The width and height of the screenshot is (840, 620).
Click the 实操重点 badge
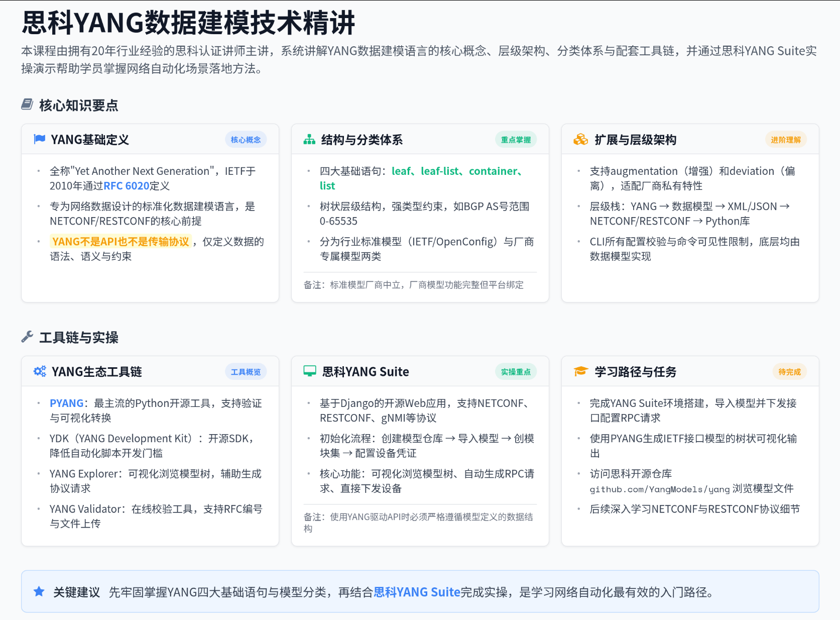click(516, 372)
